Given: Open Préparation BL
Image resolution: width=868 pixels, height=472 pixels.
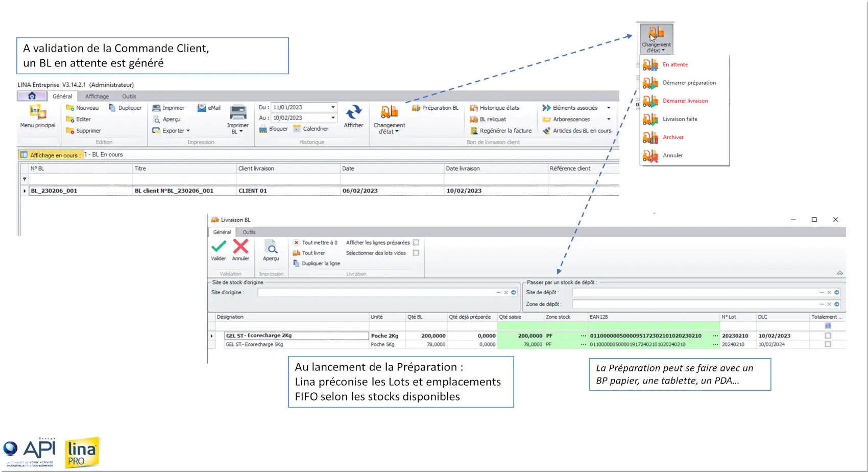Looking at the screenshot, I should tap(435, 108).
